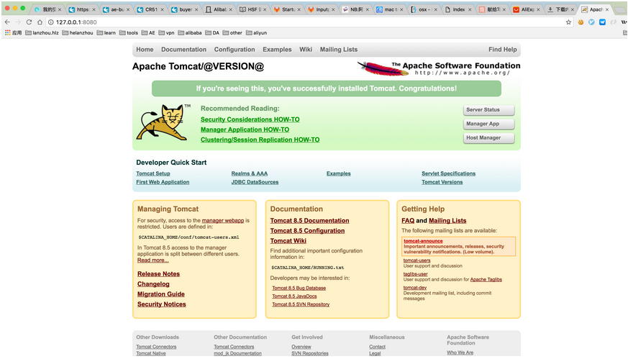Screen dimensions: 628x364
Task: Open the vpn bookmark folder
Action: click(x=167, y=33)
